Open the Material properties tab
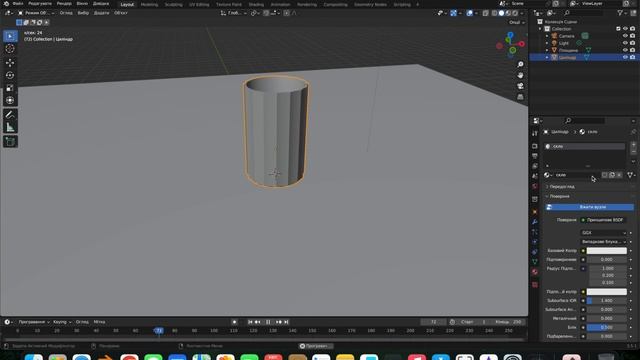 point(535,272)
